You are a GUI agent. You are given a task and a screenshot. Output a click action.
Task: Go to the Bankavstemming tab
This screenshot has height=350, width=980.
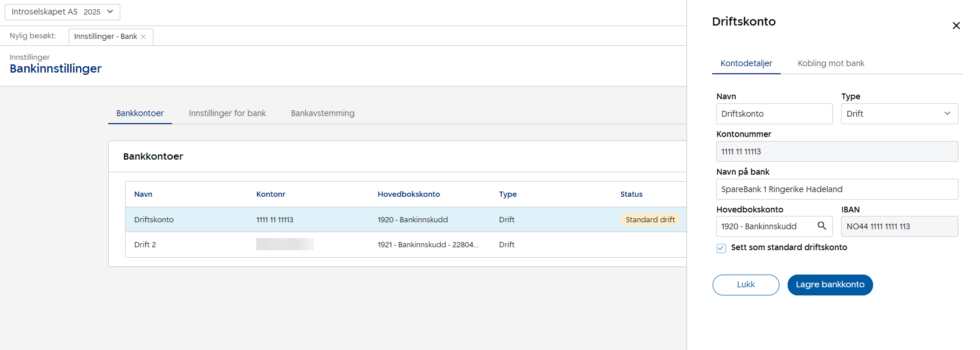coord(323,113)
